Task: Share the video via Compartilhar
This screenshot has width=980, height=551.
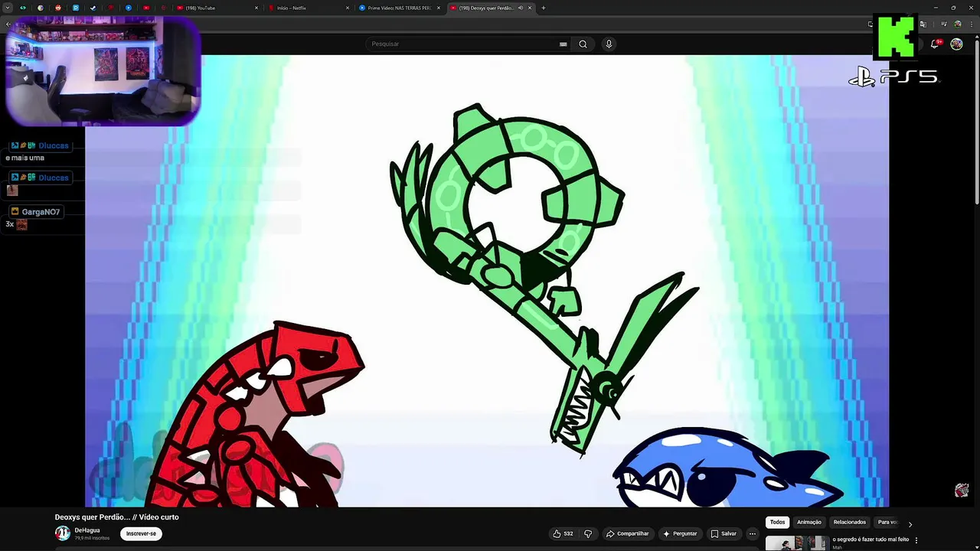Action: click(627, 533)
